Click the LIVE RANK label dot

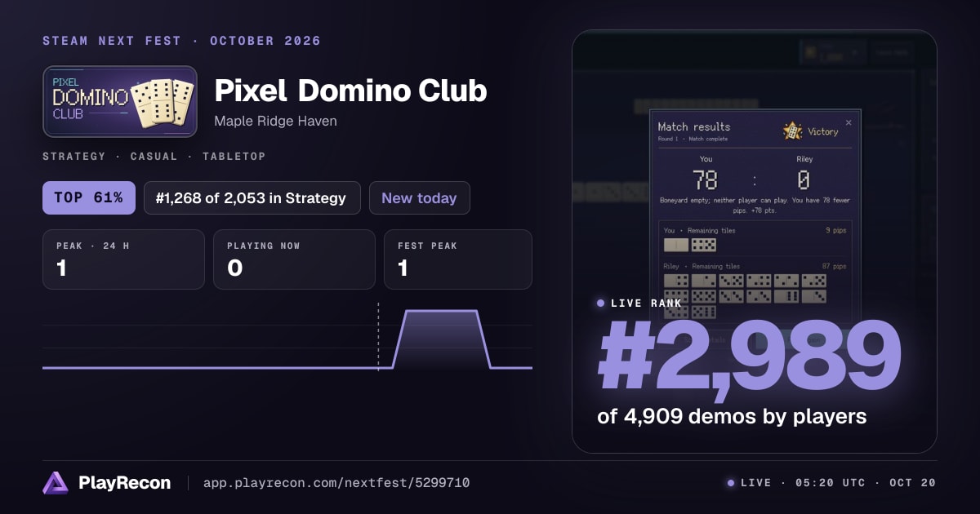point(601,303)
